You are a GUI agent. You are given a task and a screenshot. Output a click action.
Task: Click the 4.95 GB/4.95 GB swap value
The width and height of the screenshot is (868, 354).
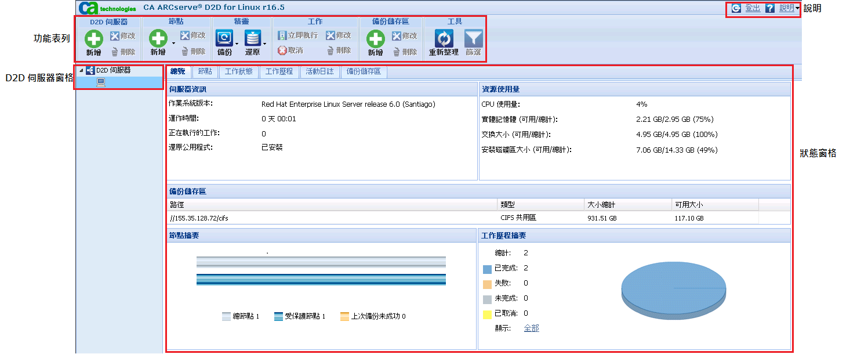[677, 135]
